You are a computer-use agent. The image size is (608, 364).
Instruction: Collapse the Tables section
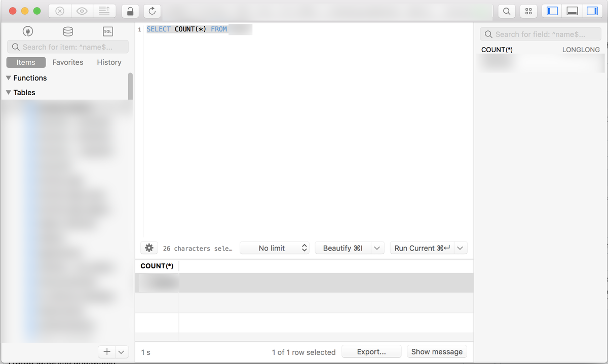8,93
